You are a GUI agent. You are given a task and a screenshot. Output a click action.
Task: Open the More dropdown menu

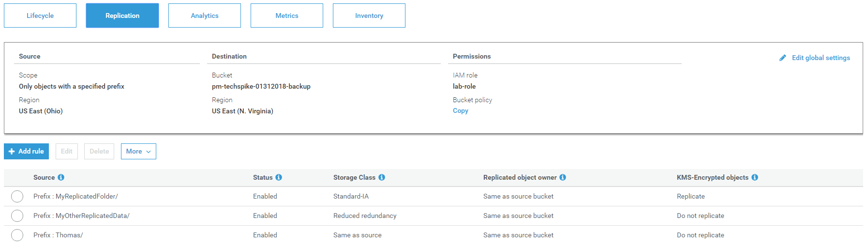click(138, 151)
